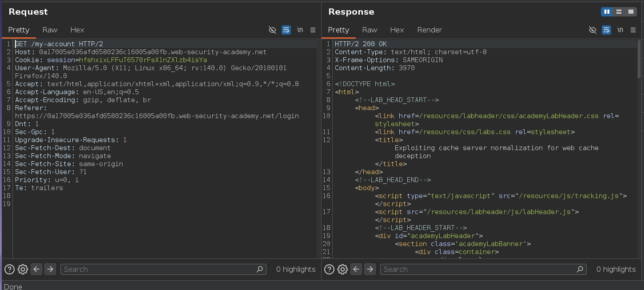
Task: Click Content-Type header in Response
Action: [x=411, y=52]
